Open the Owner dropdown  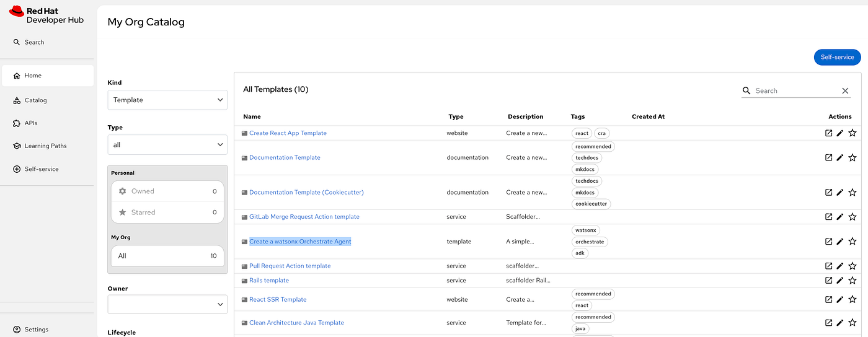167,304
